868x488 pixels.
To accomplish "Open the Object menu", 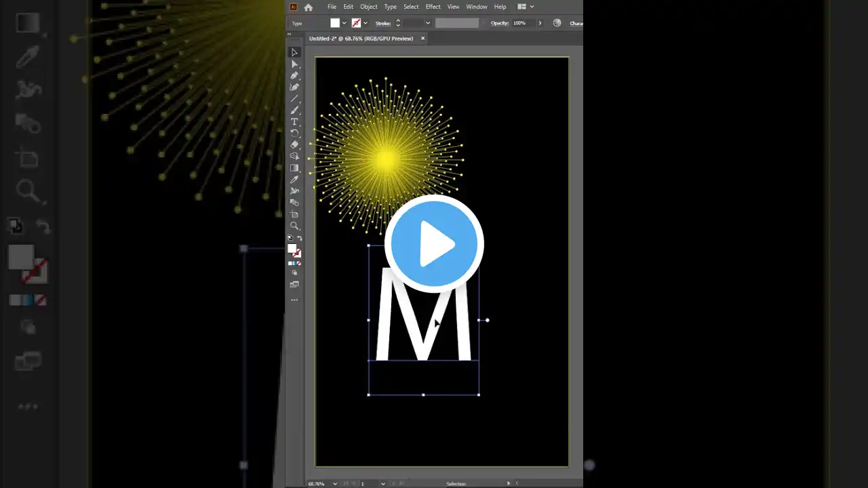I will click(368, 7).
